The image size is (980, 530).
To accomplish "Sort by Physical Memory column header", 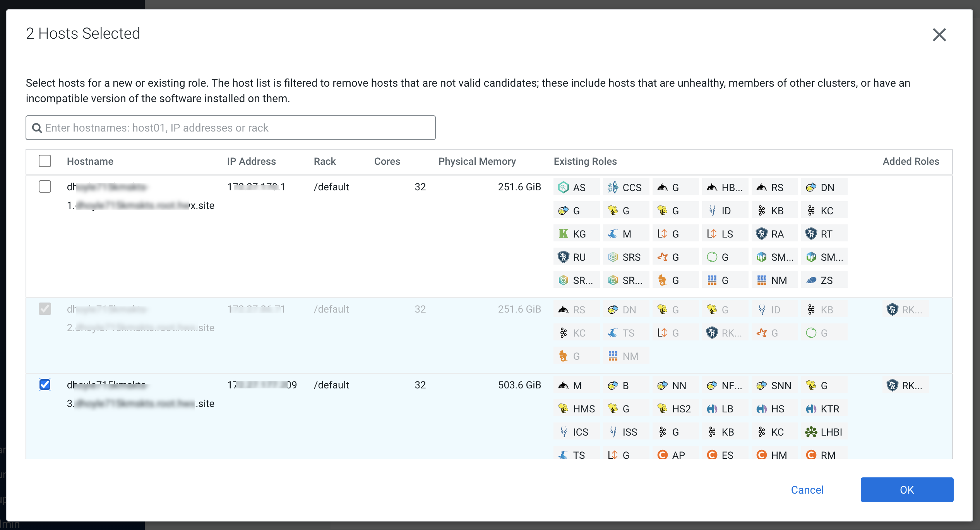I will click(477, 161).
